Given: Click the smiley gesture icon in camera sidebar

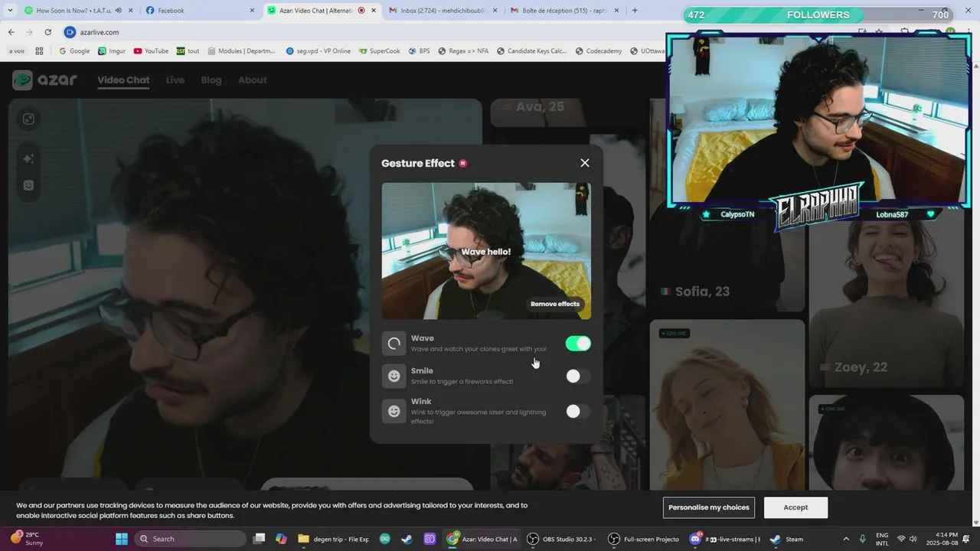Looking at the screenshot, I should click(28, 185).
